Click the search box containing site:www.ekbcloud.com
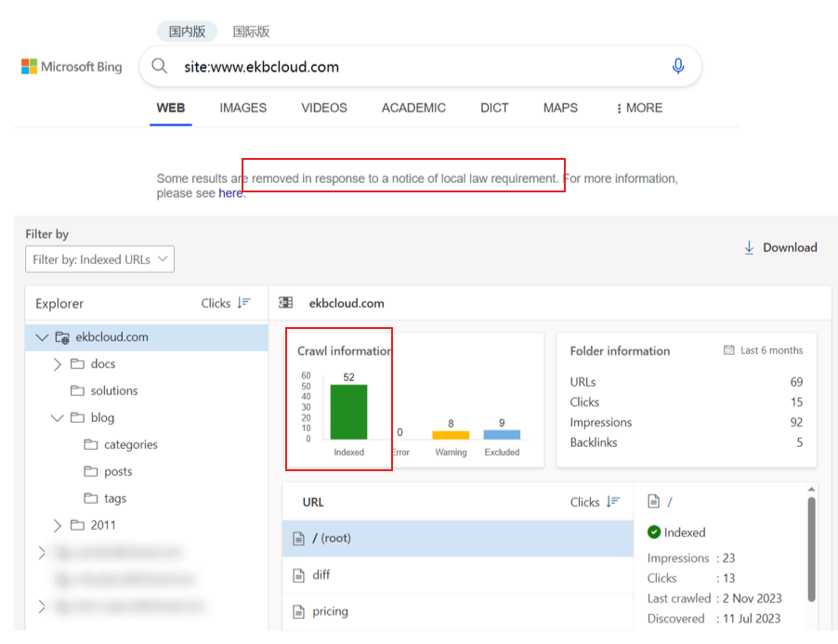Viewport: 838px width, 644px height. pyautogui.click(x=420, y=66)
